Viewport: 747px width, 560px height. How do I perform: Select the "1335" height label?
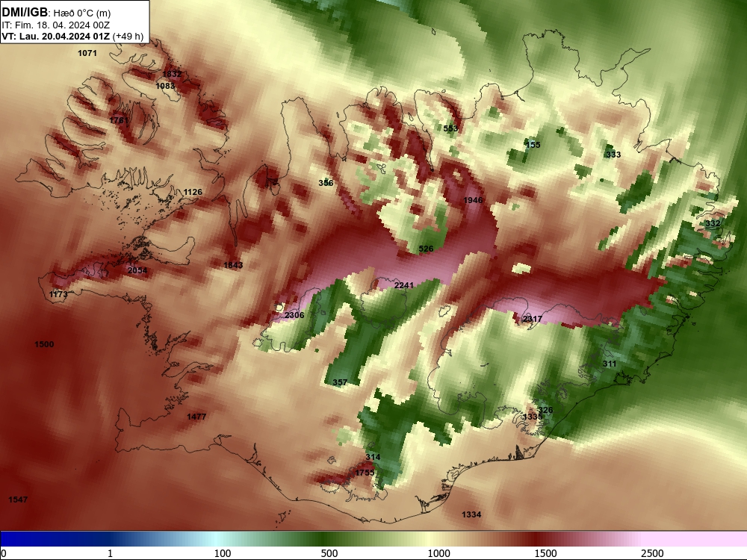pyautogui.click(x=532, y=417)
